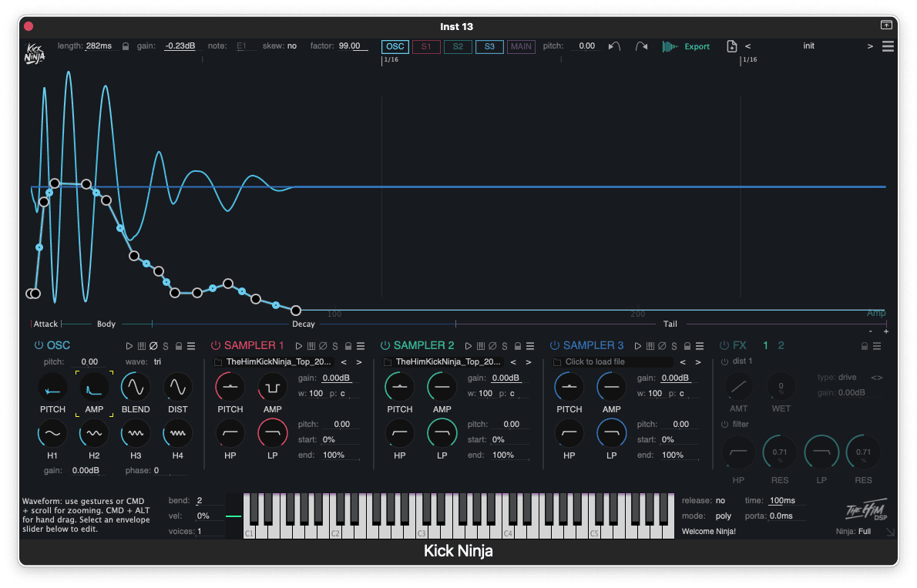The width and height of the screenshot is (917, 588).
Task: Go to the previous preset
Action: (x=748, y=46)
